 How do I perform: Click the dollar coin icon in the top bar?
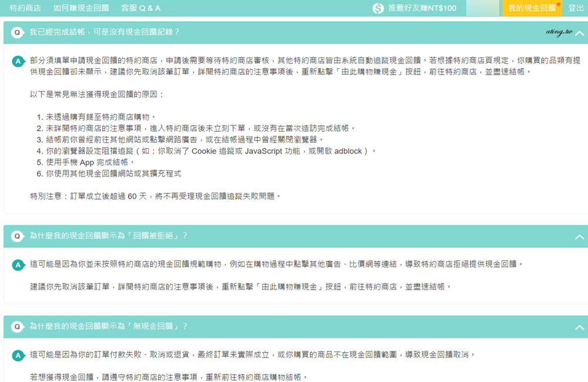tap(378, 8)
